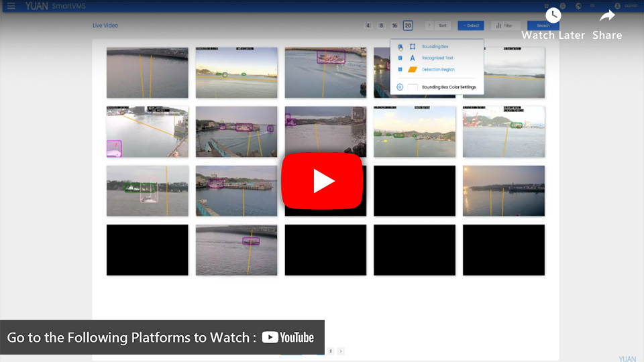
Task: Go to next page using chevron arrow
Action: coord(341,351)
